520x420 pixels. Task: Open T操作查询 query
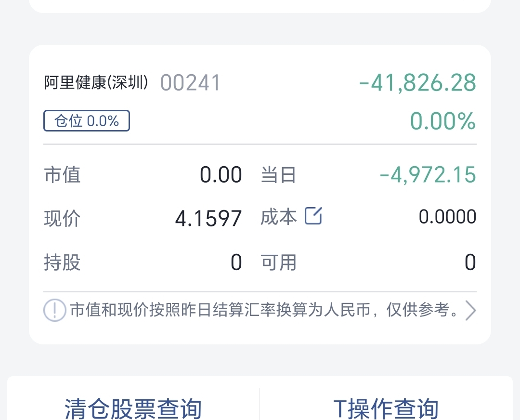(x=386, y=408)
